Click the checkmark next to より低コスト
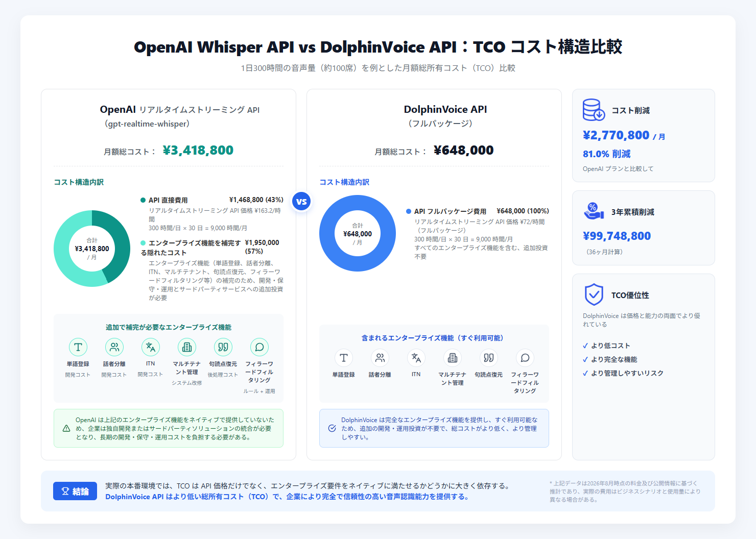The height and width of the screenshot is (539, 756). [x=585, y=346]
